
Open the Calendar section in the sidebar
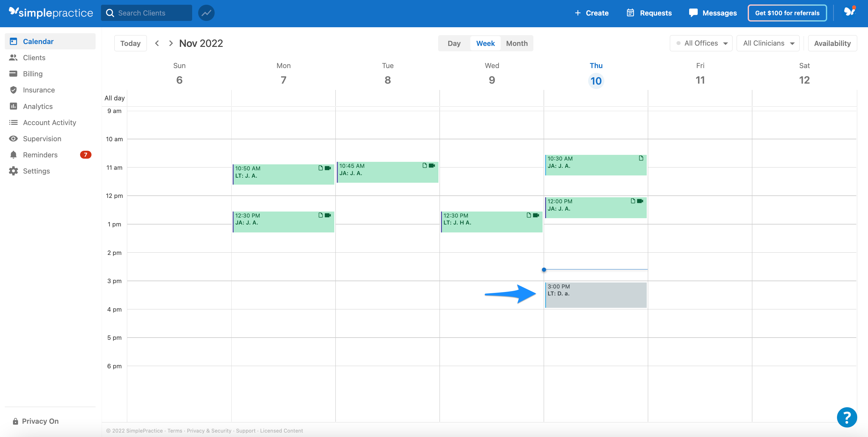(x=38, y=41)
